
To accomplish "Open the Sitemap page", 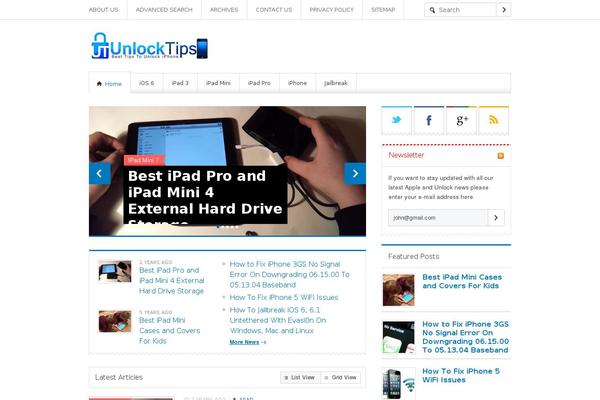I will pyautogui.click(x=383, y=10).
